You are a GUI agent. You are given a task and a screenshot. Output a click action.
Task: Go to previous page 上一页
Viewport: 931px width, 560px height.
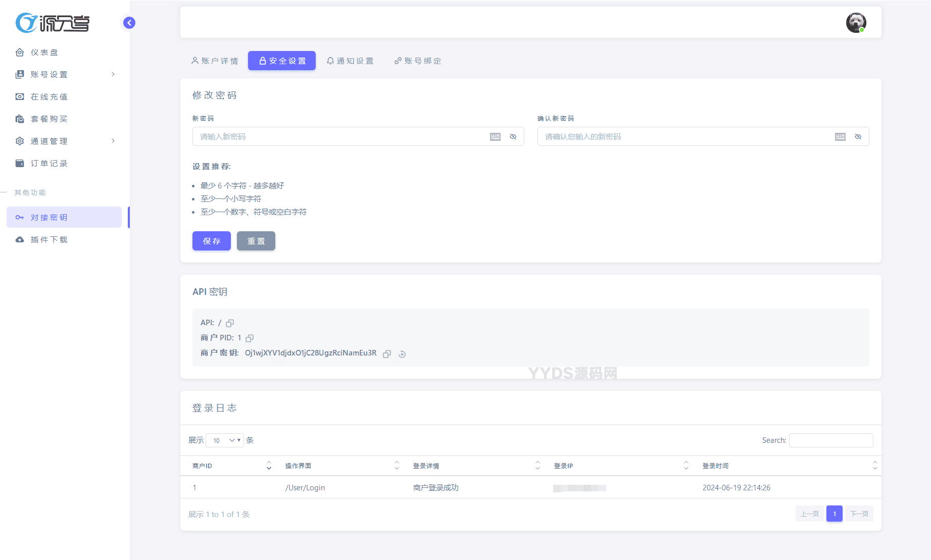tap(810, 514)
